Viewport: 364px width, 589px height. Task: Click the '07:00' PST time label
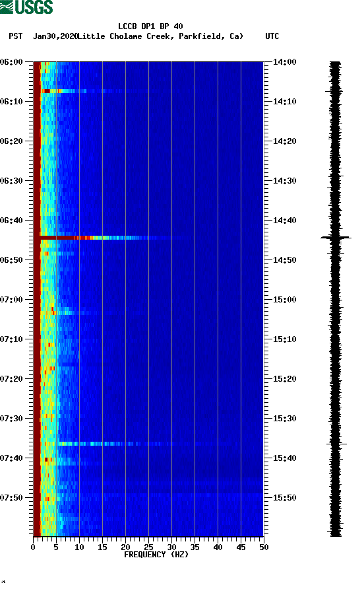(x=11, y=300)
